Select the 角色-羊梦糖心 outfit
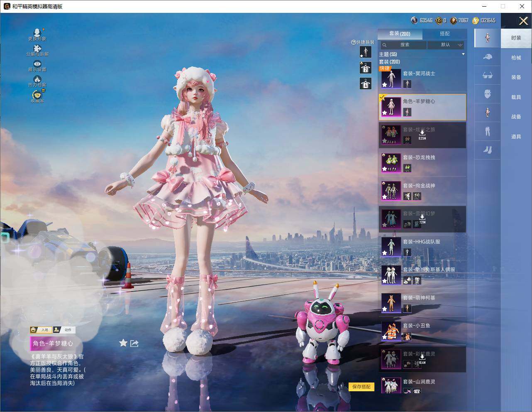 click(x=422, y=107)
